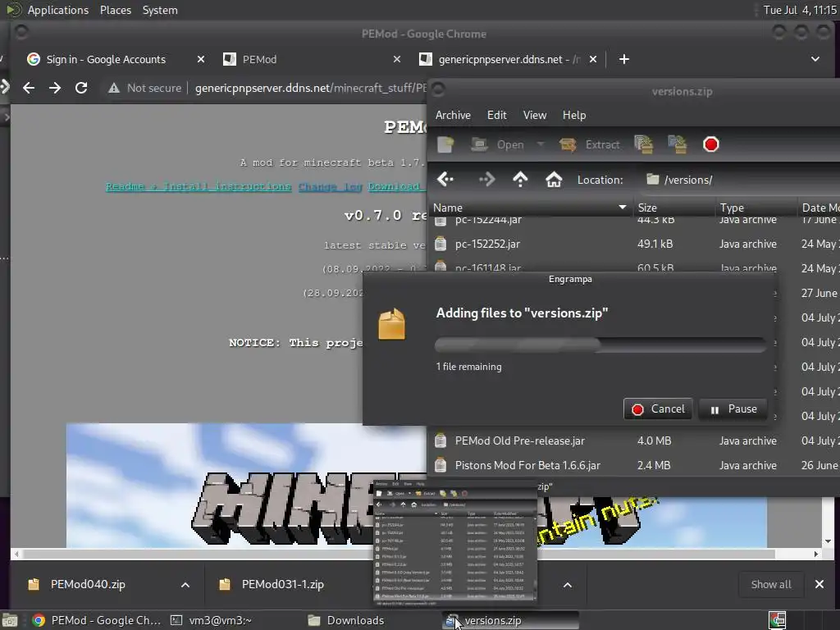The height and width of the screenshot is (630, 840).
Task: Switch to Downloads folder in taskbar
Action: 346,620
